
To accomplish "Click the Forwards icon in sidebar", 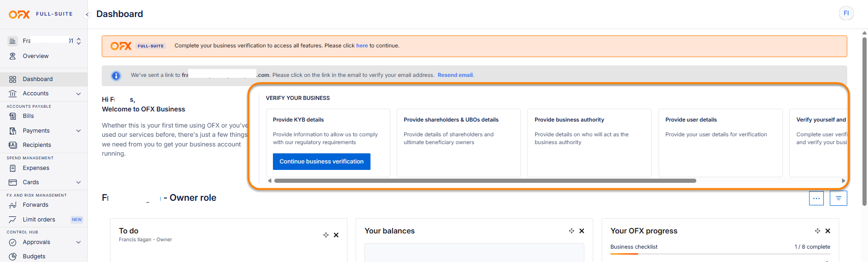I will click(x=13, y=205).
